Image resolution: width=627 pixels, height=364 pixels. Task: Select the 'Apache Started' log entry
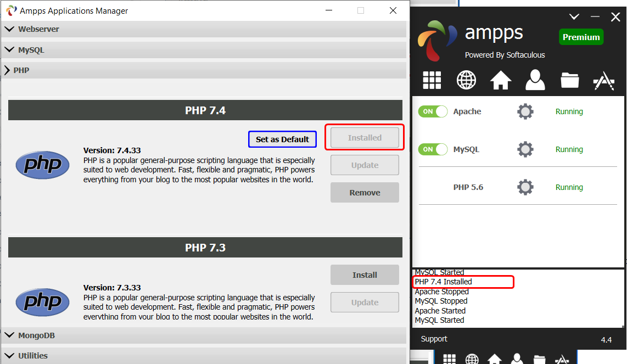click(x=440, y=310)
